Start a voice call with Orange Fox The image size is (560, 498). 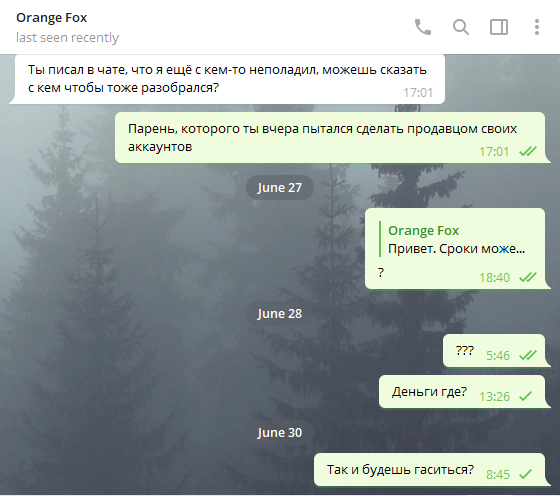click(x=423, y=27)
